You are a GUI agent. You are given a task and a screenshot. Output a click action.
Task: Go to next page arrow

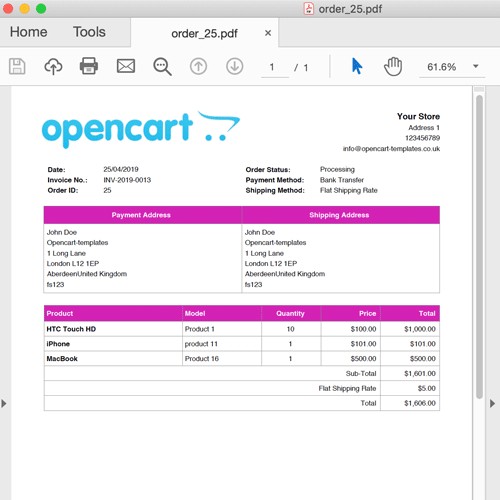coord(235,66)
